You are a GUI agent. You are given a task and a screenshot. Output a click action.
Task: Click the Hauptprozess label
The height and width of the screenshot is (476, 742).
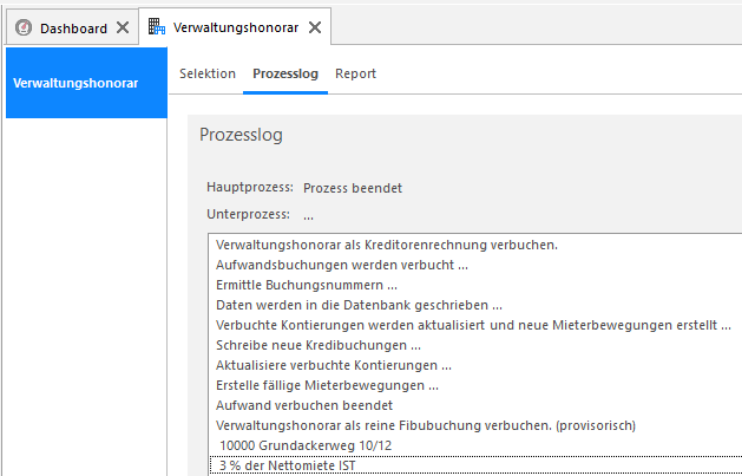click(250, 187)
